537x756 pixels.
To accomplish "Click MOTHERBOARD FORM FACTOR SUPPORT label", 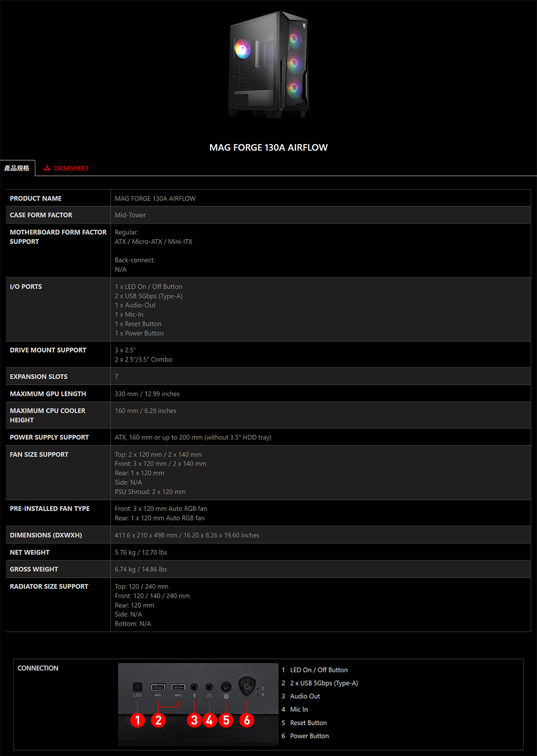I will pyautogui.click(x=58, y=237).
